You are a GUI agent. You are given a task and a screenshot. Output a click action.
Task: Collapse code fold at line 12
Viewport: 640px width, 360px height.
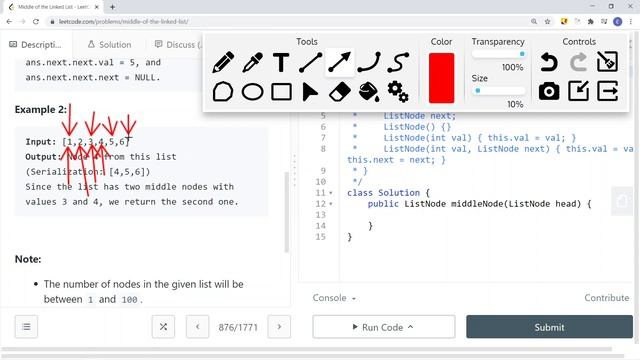tap(331, 204)
